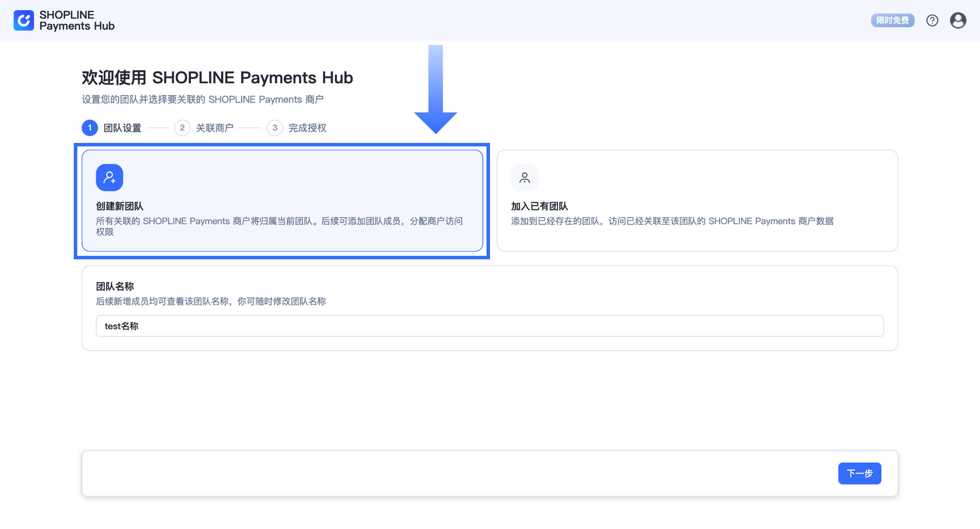Click the 下一步 button
980x529 pixels.
coord(859,473)
